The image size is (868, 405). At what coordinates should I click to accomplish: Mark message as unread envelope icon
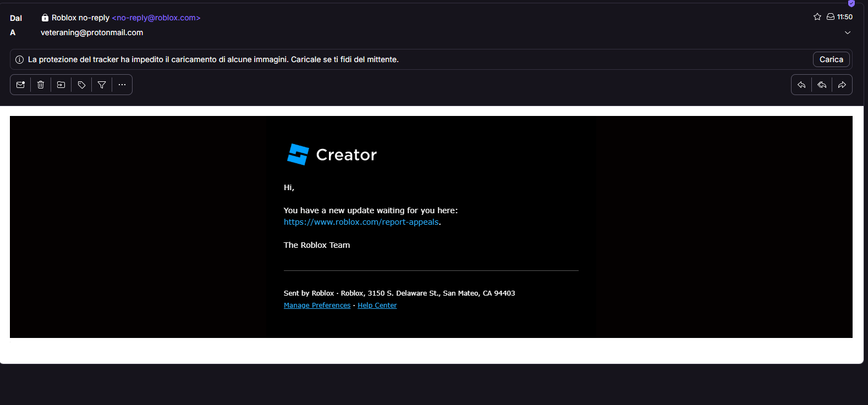(x=20, y=85)
